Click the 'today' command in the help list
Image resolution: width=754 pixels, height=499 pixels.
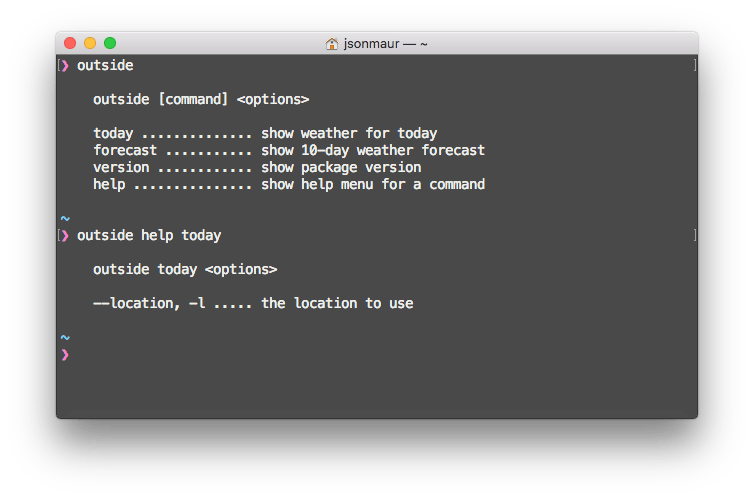113,134
